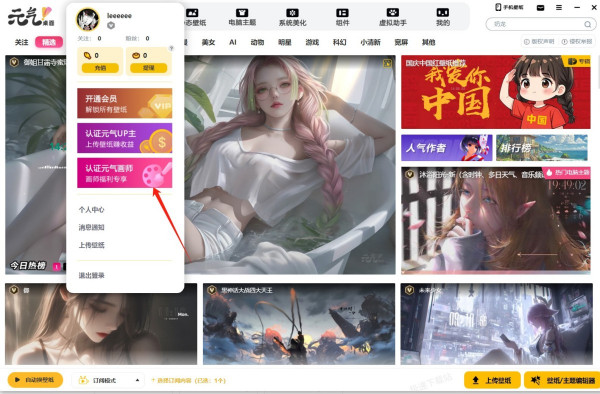Open the 电脑主题 section icon

pos(242,13)
